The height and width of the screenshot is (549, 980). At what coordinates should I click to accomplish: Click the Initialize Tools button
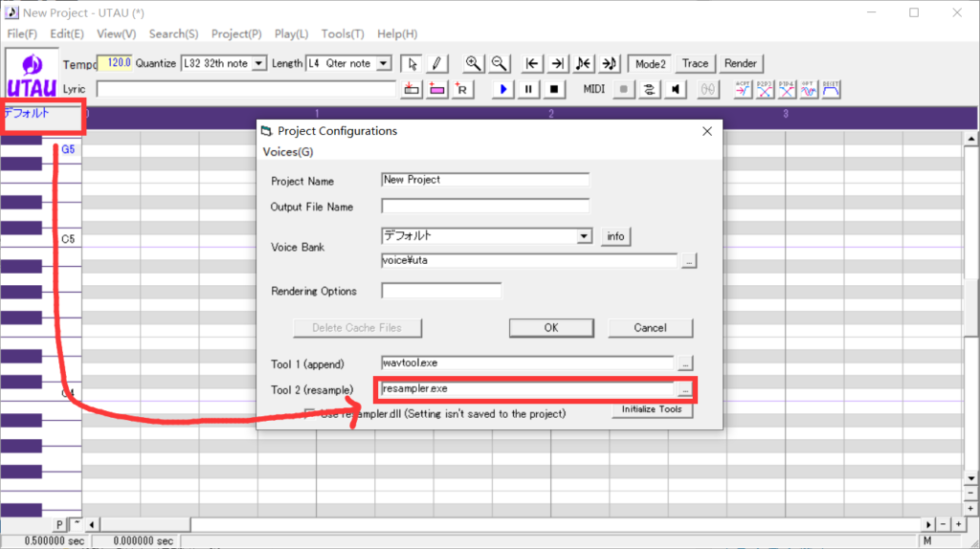[651, 409]
